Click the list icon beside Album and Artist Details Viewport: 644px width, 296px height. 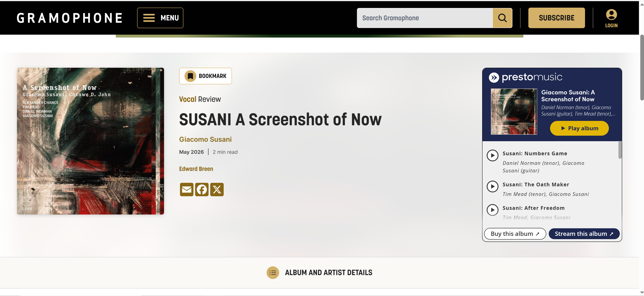273,273
